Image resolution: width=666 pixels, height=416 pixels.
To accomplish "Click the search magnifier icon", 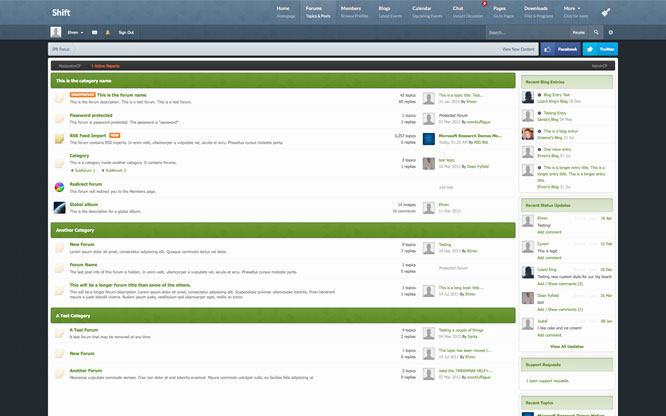I will 596,32.
